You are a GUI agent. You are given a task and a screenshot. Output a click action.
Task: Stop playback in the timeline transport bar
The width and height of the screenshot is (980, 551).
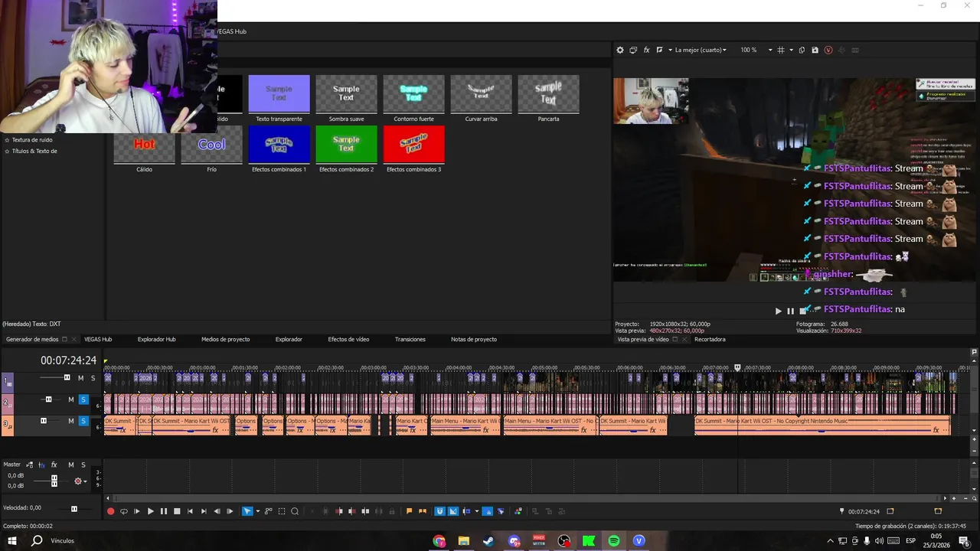pos(177,511)
